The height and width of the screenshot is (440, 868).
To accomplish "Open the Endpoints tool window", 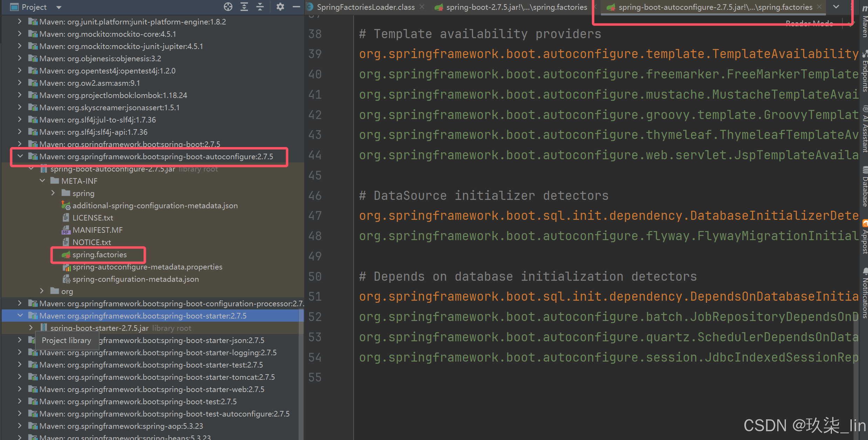I will point(864,72).
